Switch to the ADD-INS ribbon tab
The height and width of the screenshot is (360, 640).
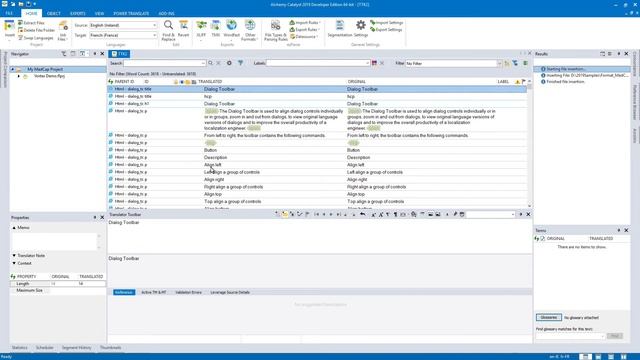(x=166, y=13)
